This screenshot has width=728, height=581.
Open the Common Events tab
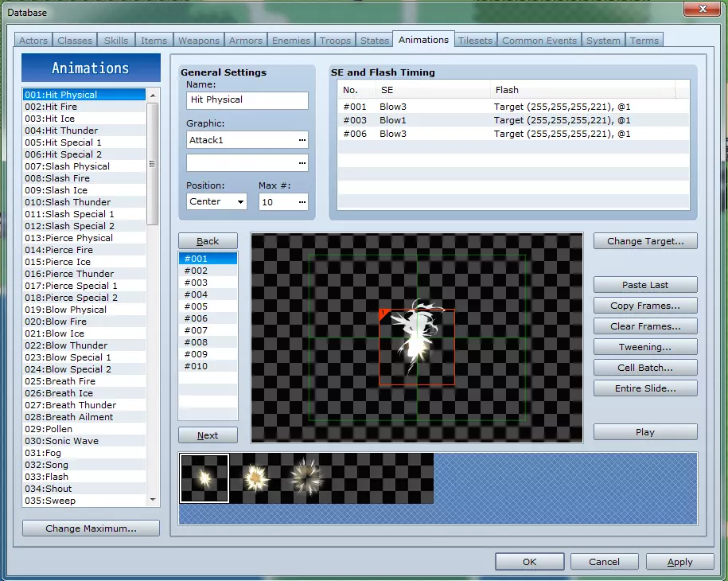[x=539, y=41]
